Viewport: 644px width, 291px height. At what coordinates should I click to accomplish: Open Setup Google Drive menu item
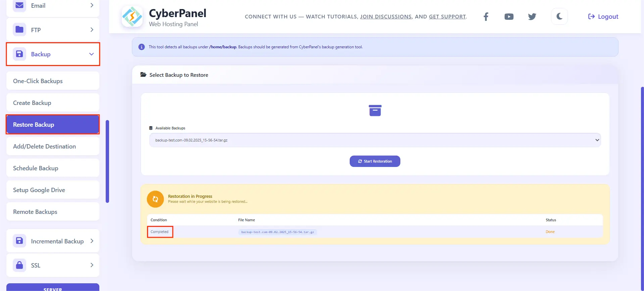pos(53,190)
